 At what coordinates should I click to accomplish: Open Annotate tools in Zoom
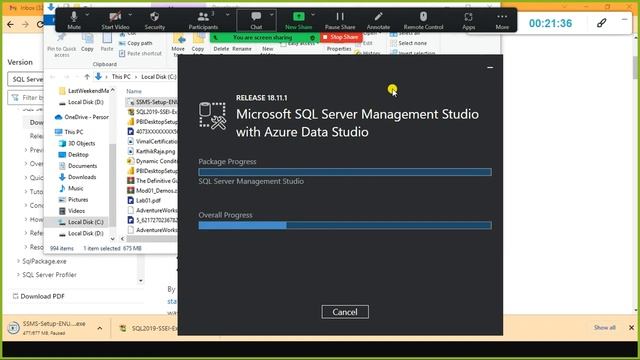point(378,20)
